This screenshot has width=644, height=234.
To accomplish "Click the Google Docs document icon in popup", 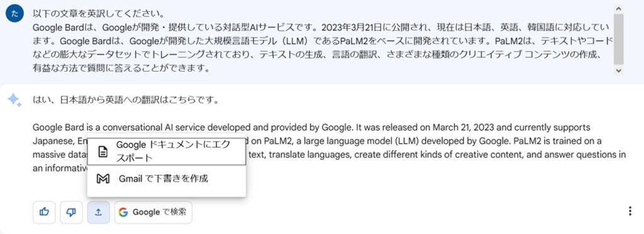I will point(103,152).
